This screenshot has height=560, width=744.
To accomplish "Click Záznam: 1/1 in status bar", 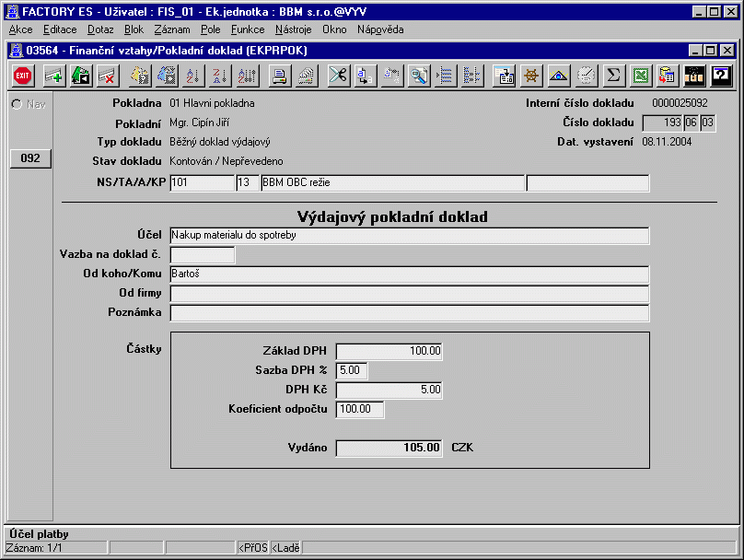I will click(x=34, y=548).
